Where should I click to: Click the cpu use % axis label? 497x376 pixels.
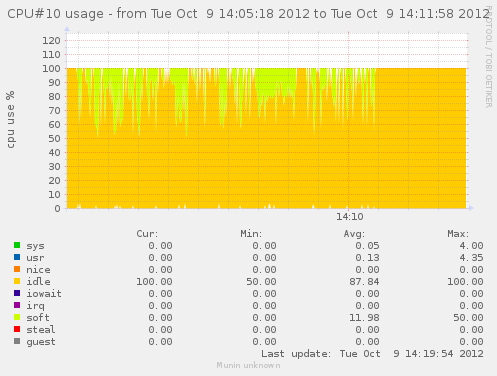(11, 119)
